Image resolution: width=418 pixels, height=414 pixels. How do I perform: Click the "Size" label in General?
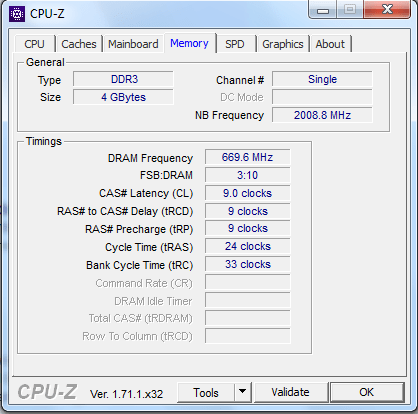tap(50, 97)
